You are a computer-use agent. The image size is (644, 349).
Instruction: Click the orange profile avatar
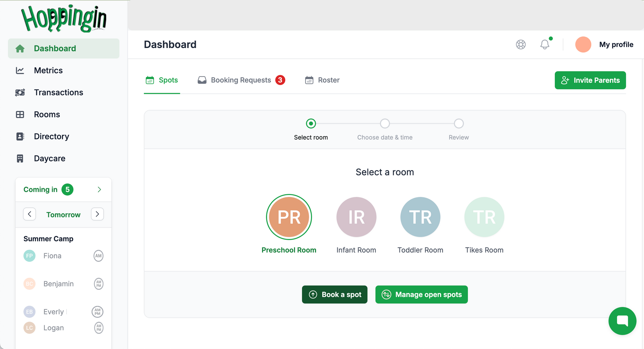[583, 44]
